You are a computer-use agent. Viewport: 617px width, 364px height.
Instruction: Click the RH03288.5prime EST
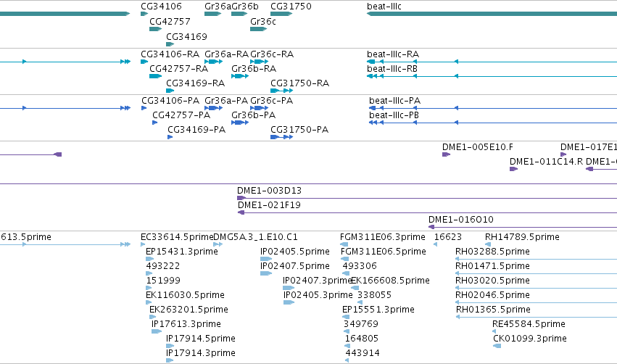pos(536,259)
